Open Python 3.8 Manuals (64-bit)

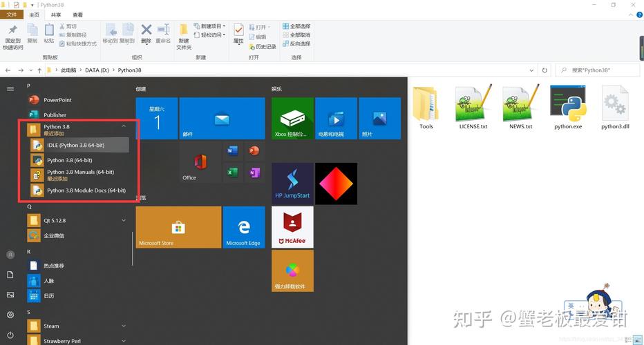click(79, 175)
